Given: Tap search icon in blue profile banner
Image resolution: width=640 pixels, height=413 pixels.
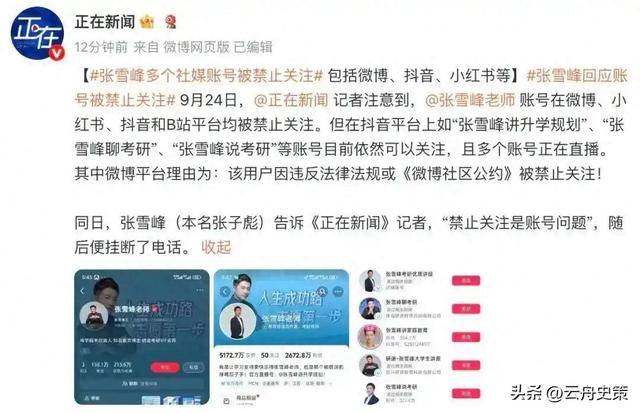Looking at the screenshot, I should pos(322,291).
